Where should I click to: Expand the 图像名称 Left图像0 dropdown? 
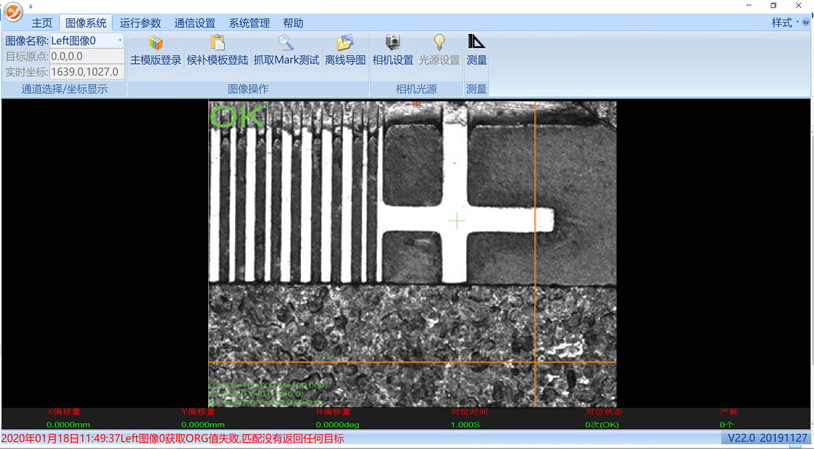120,41
